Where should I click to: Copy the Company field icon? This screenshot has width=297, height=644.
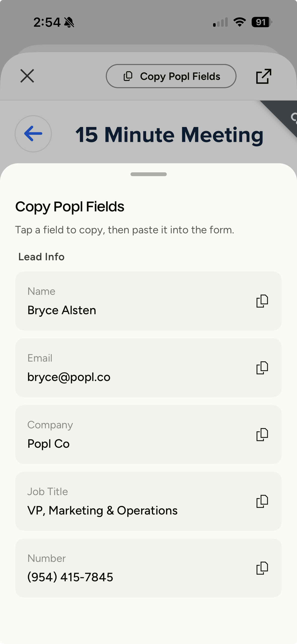[262, 434]
